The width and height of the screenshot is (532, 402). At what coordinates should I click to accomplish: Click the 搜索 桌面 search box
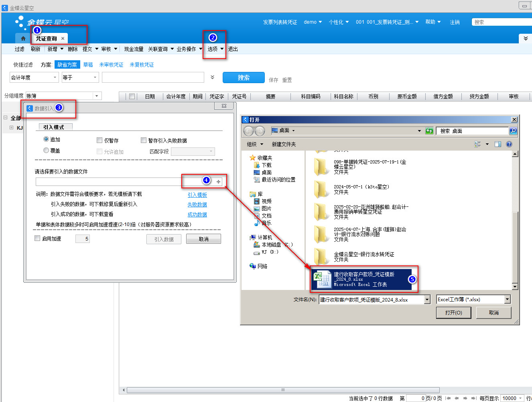[x=473, y=131]
